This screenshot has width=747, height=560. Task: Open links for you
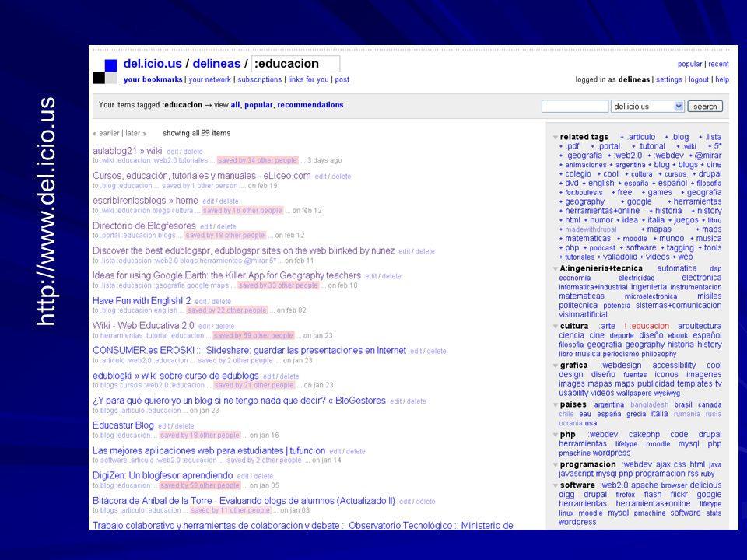308,79
